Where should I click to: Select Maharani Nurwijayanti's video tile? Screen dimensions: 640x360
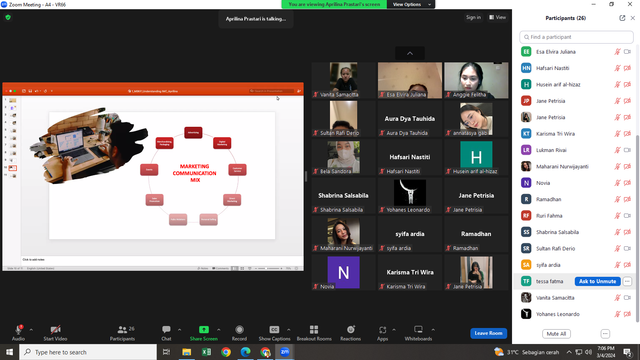344,234
